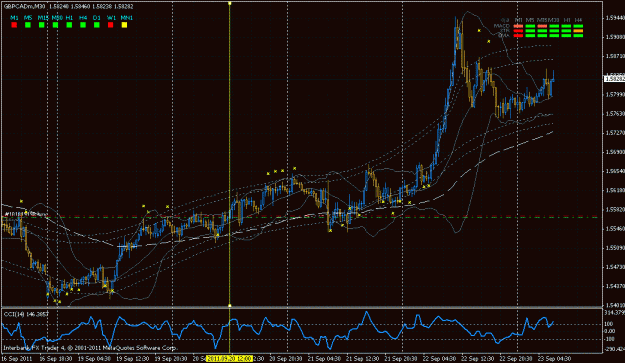Click the MACD M15 salmon signal bar
This screenshot has width=625, height=363.
[542, 26]
